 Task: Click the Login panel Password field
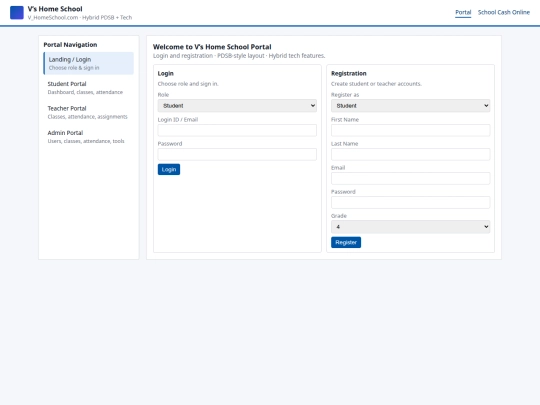[237, 154]
